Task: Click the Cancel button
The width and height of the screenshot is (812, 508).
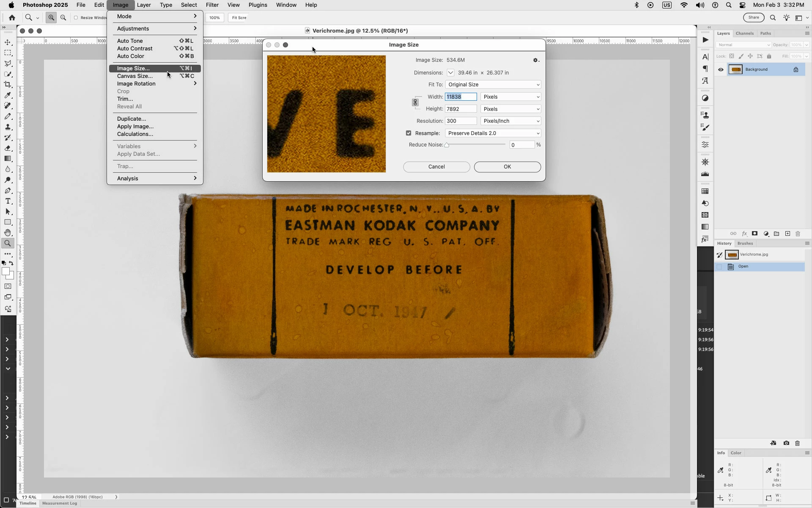Action: tap(436, 167)
